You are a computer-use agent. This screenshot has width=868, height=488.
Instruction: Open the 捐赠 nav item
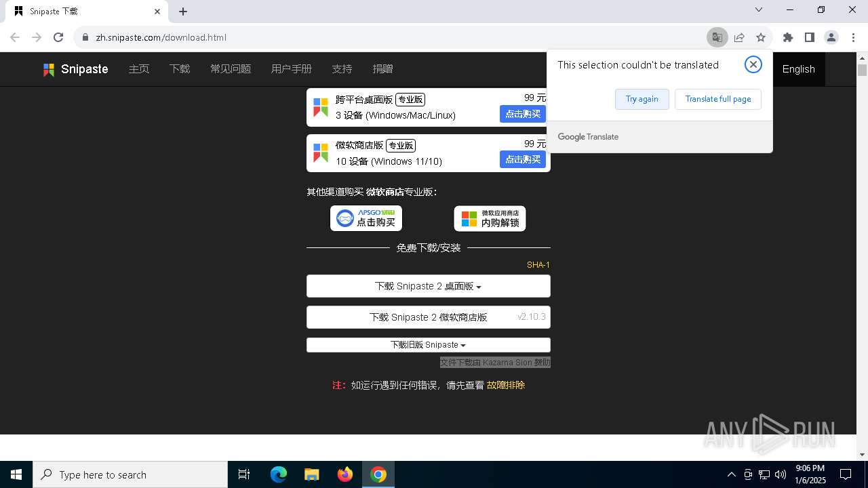[x=382, y=69]
